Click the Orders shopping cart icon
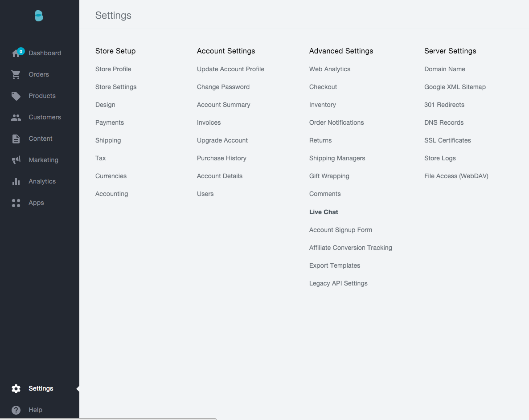Image resolution: width=529 pixels, height=420 pixels. (16, 75)
